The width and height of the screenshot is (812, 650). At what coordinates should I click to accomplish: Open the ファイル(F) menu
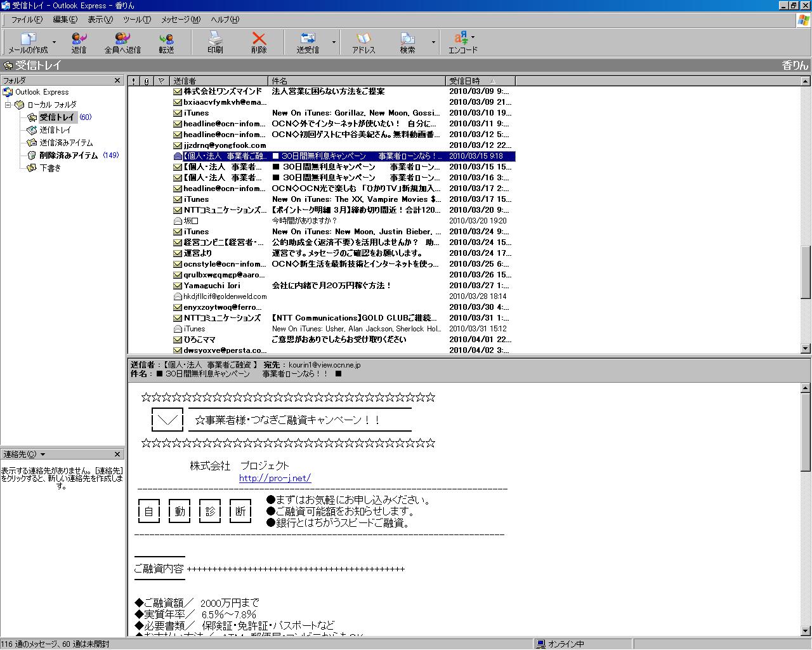[x=27, y=20]
